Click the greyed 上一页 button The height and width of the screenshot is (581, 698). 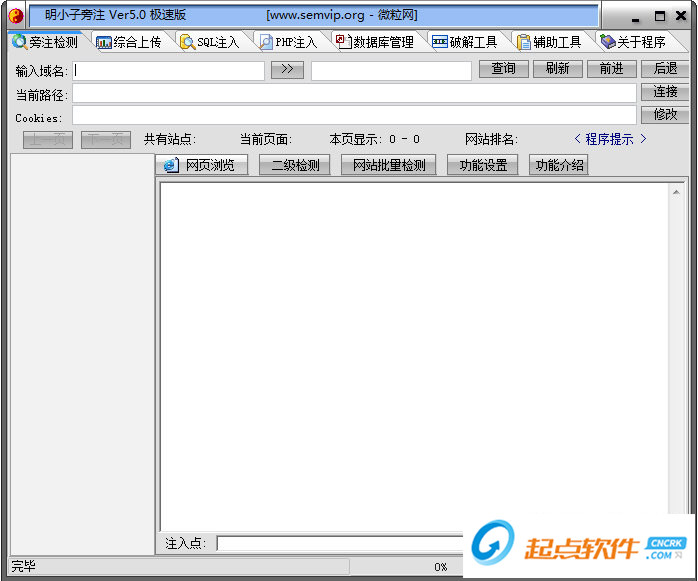pos(48,140)
